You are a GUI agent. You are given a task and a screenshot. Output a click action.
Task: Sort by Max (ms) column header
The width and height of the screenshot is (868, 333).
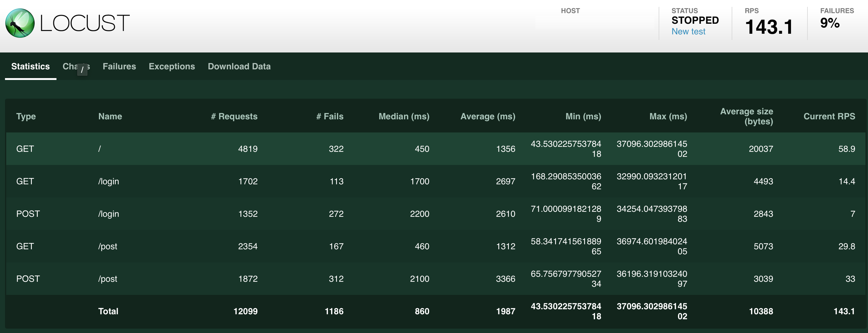668,117
